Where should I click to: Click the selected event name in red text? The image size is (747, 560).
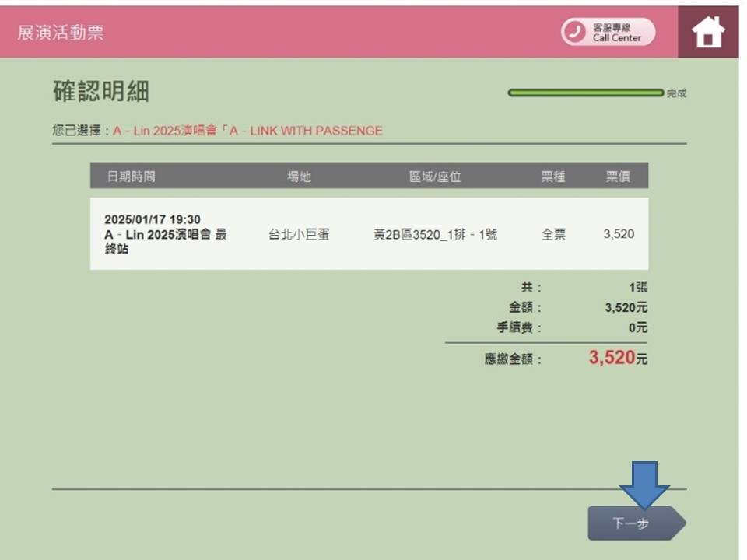[247, 131]
